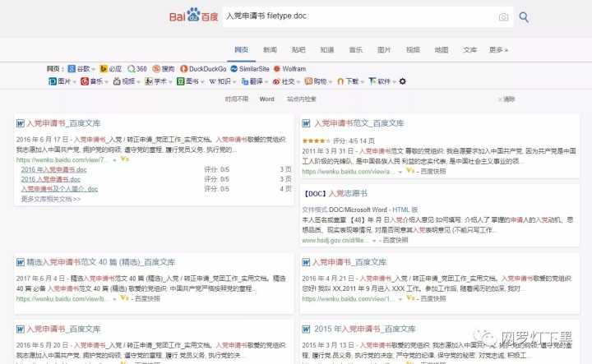Click Word icon of 2016年5月20日 入党申请书 result
This screenshot has height=364, width=592.
21,329
